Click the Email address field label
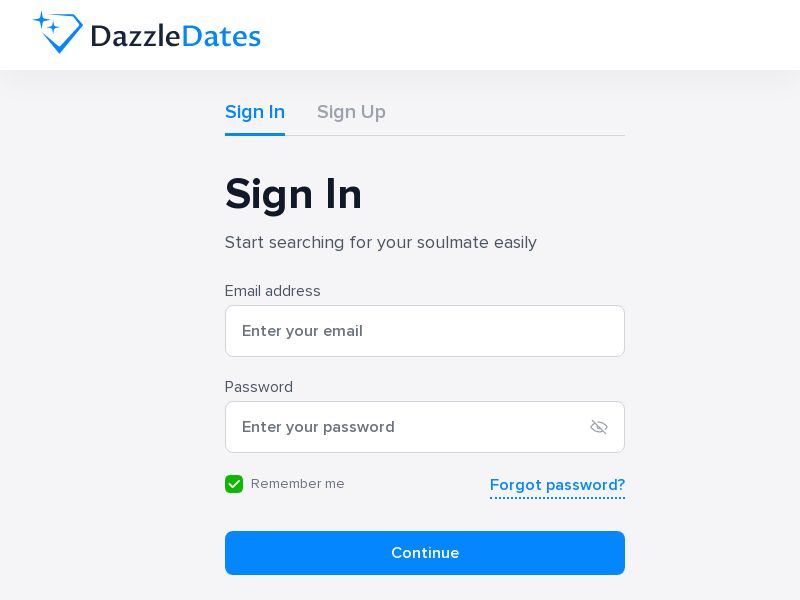Screen dimensions: 800x600 [272, 291]
